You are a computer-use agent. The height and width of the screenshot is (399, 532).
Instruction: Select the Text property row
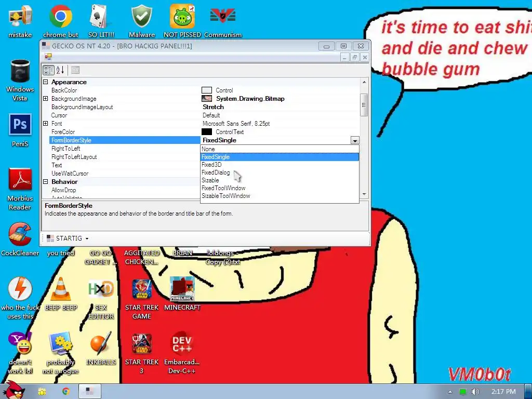tap(125, 165)
